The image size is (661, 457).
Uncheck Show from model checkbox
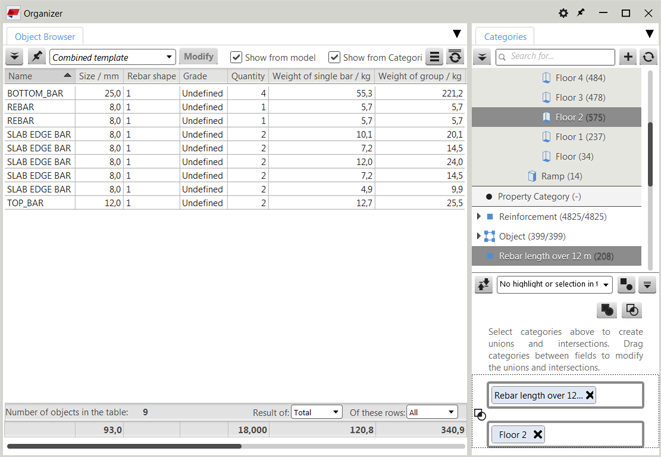coord(236,57)
